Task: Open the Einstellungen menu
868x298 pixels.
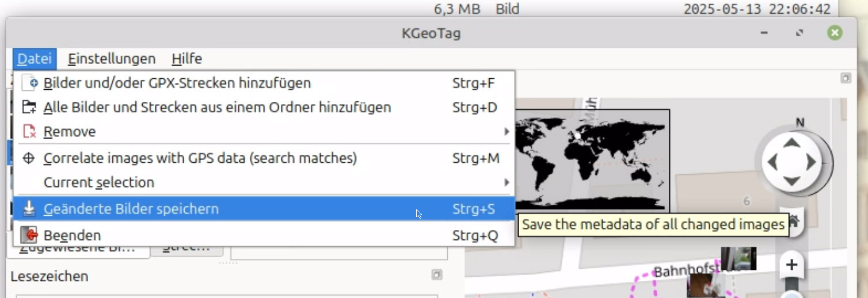Action: coord(112,59)
